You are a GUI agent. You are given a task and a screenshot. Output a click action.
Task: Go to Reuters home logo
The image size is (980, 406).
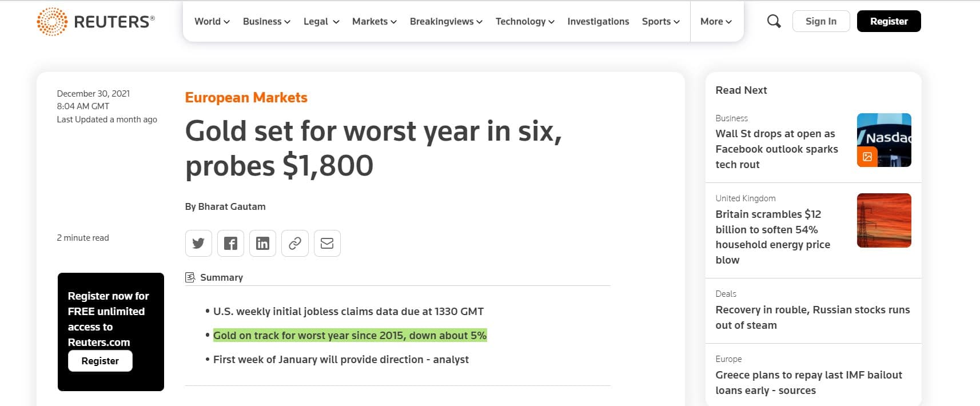96,22
